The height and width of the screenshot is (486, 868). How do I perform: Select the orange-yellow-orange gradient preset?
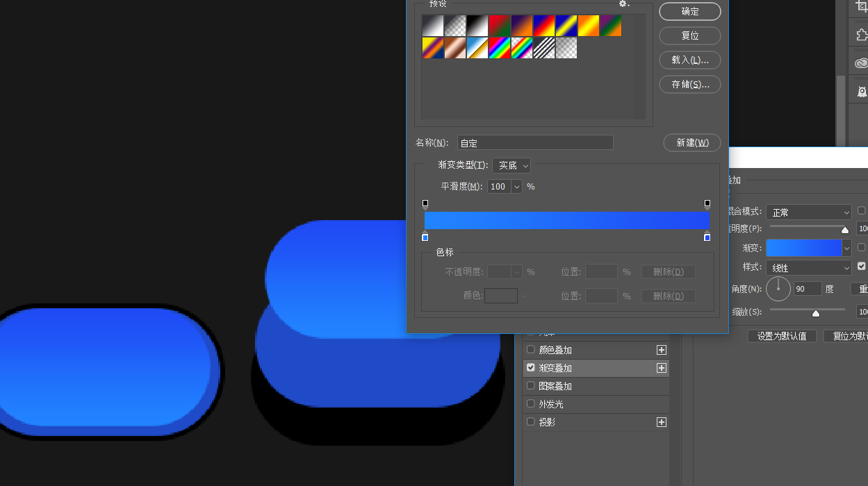tap(589, 26)
